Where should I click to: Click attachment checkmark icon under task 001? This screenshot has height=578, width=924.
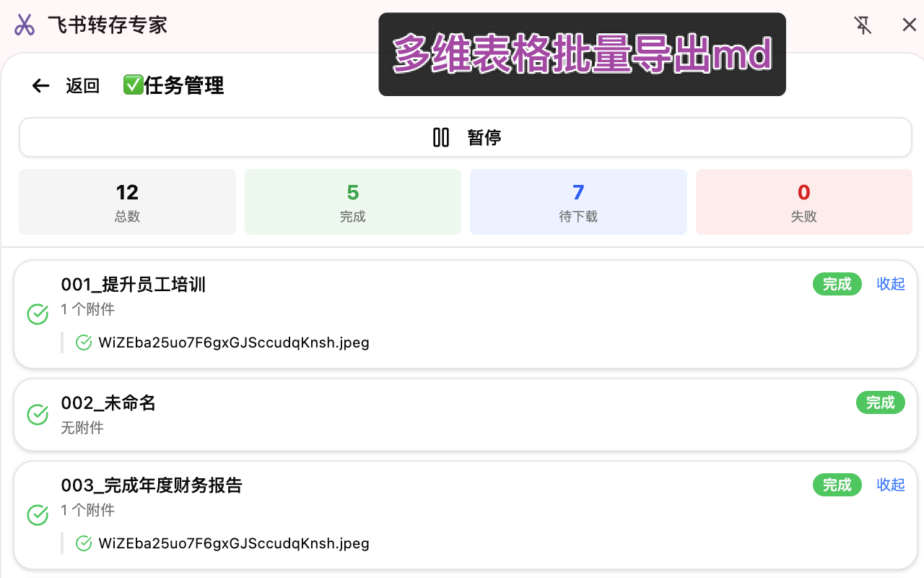(83, 342)
